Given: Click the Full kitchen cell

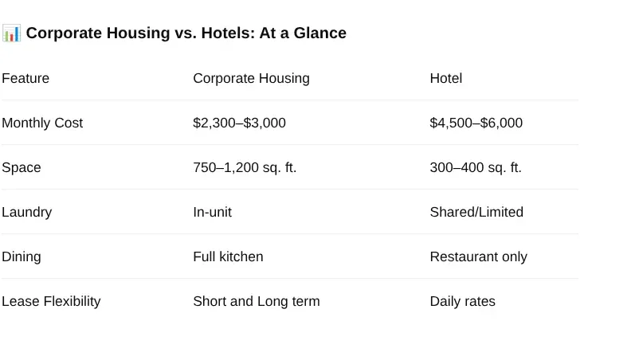Looking at the screenshot, I should pos(228,256).
